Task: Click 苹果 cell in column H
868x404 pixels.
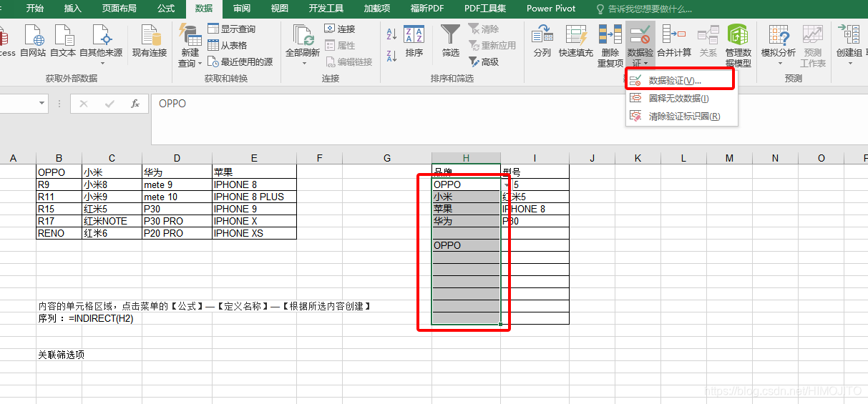Action: click(x=466, y=209)
